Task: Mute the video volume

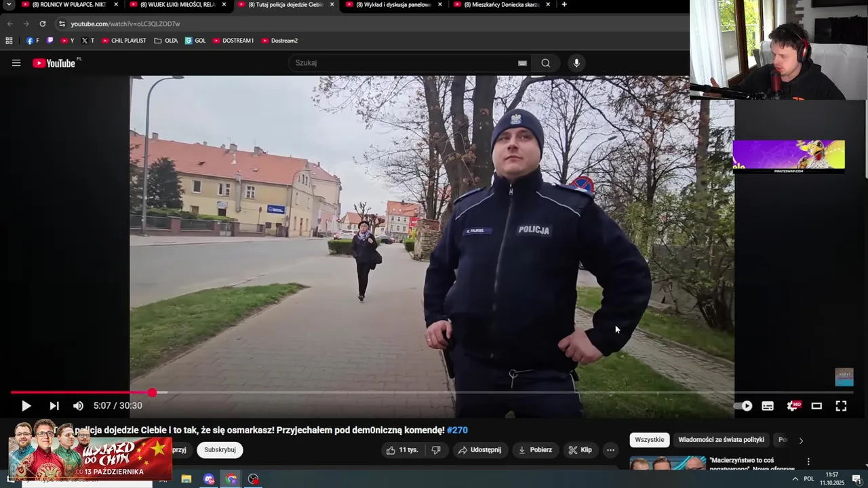Action: 78,406
